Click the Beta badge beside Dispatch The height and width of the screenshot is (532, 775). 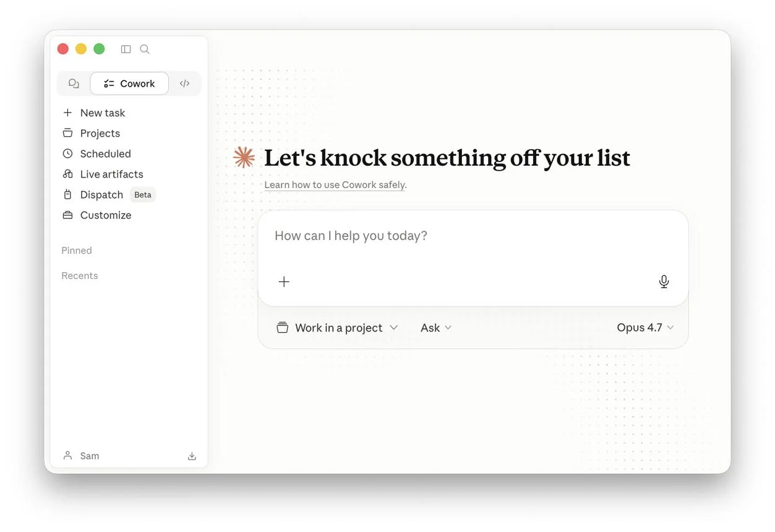pos(143,194)
